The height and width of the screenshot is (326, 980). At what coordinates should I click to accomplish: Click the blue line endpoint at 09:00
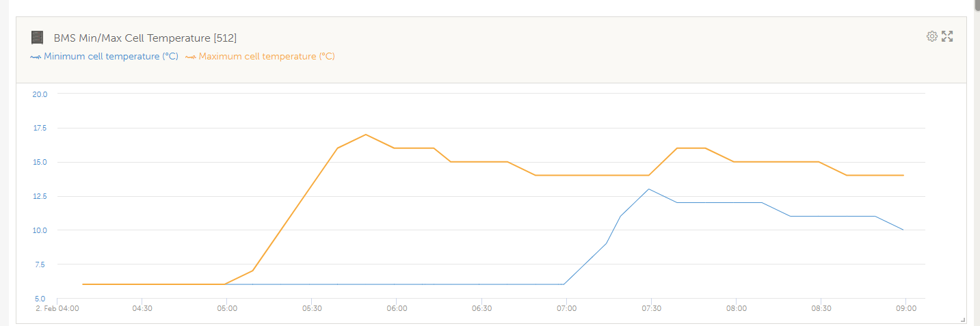[903, 230]
